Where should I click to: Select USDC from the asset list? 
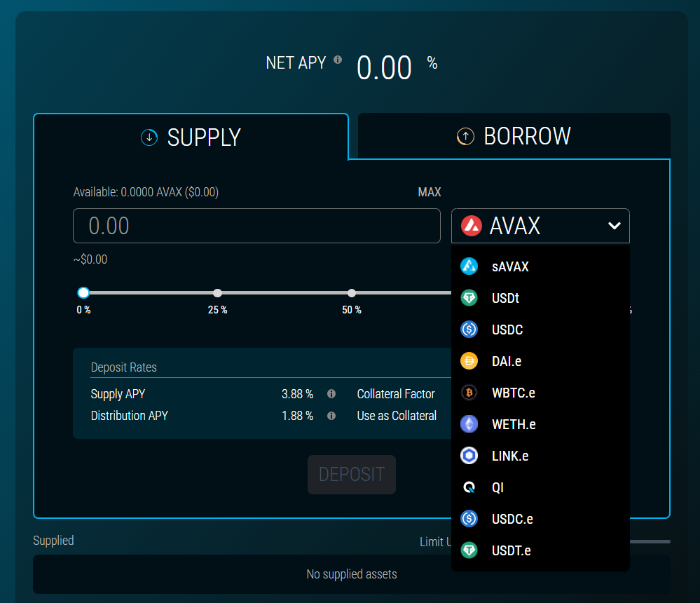click(541, 330)
